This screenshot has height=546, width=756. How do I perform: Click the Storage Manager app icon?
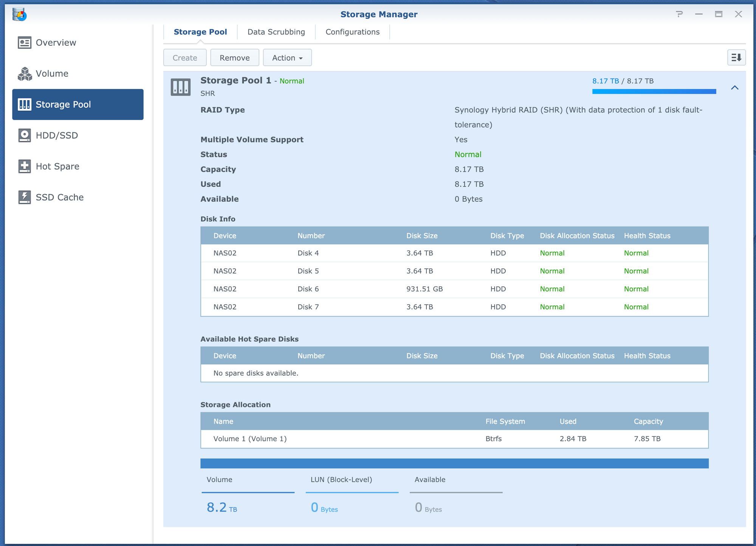point(19,14)
